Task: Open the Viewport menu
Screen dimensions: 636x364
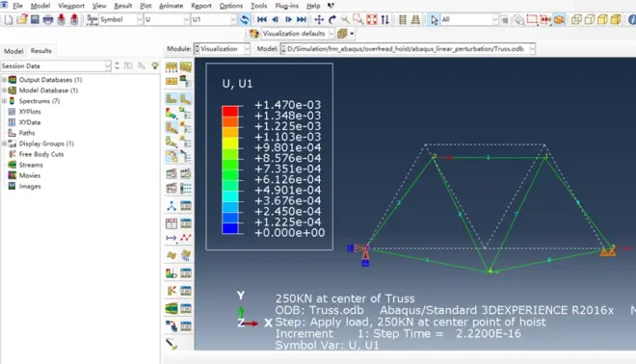Action: click(71, 6)
